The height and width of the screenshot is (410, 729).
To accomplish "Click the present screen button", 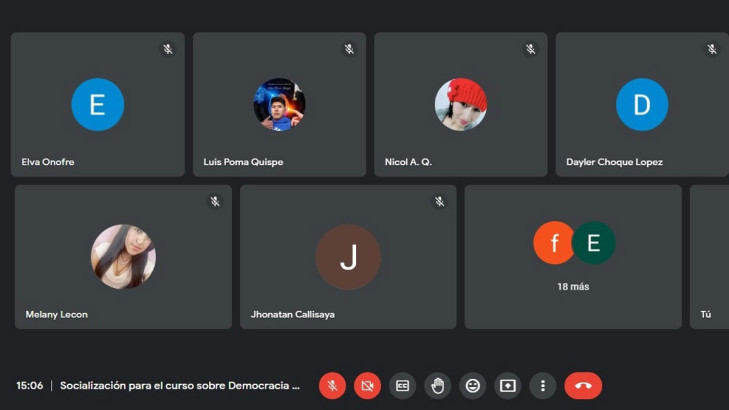I will click(x=507, y=385).
